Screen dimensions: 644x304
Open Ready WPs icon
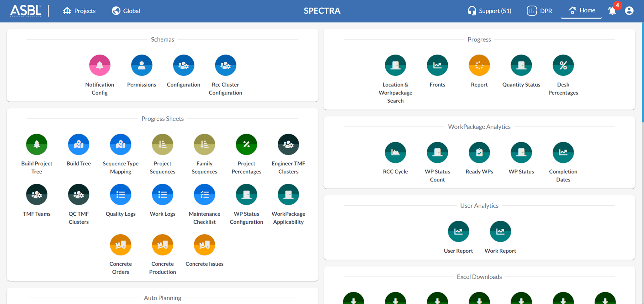(x=479, y=152)
